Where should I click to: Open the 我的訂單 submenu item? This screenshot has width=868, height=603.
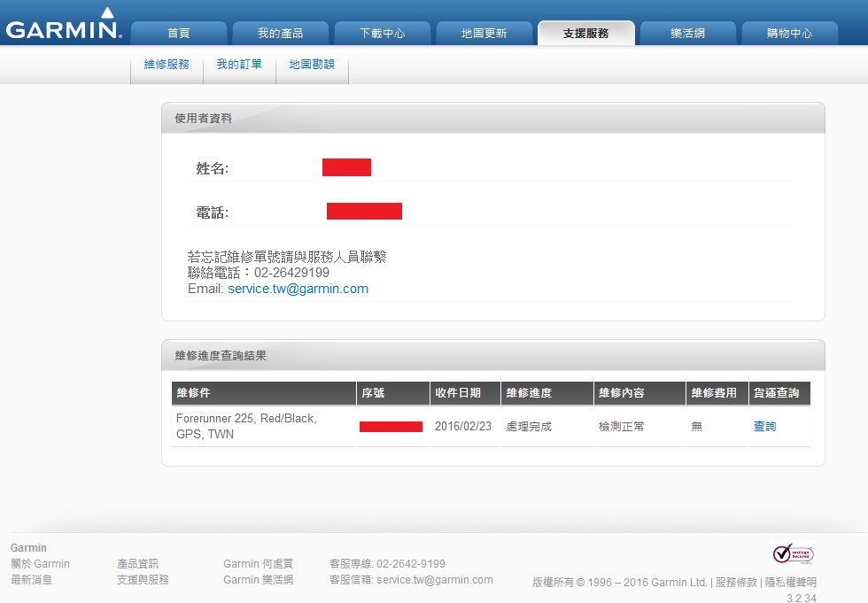coord(239,64)
